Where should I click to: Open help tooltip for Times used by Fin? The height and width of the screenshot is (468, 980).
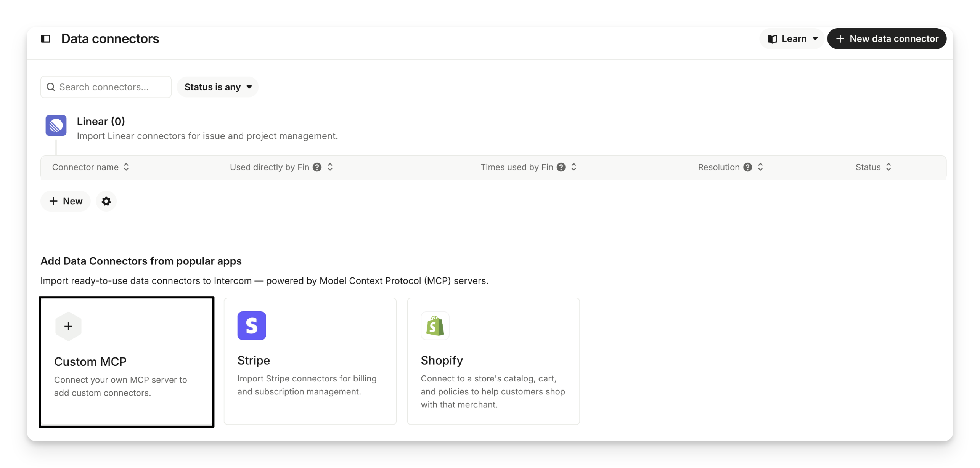click(561, 167)
